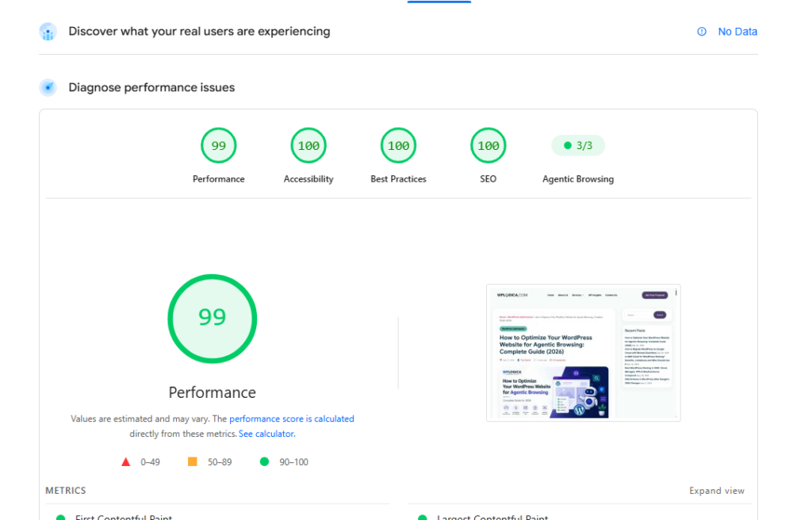Image resolution: width=812 pixels, height=520 pixels.
Task: Click the large Performance 99 gauge
Action: tap(213, 319)
